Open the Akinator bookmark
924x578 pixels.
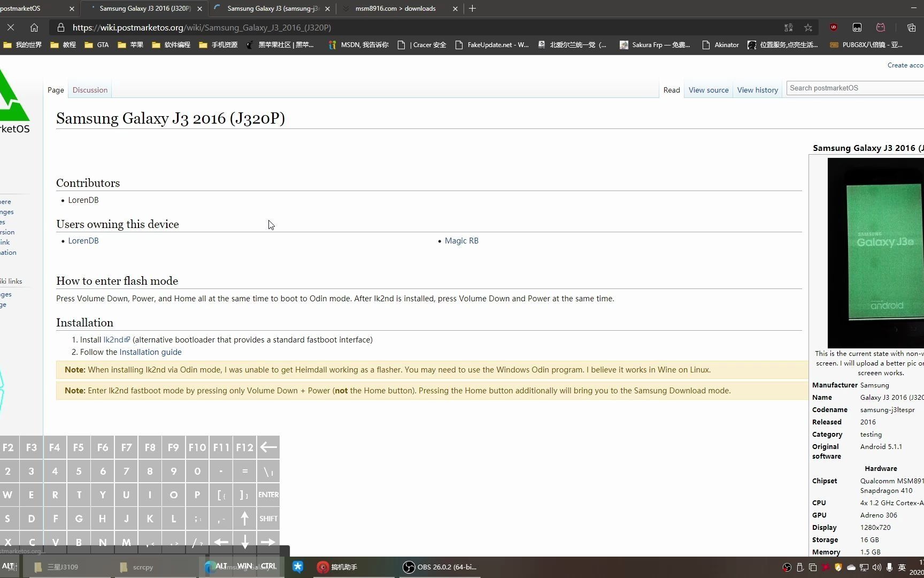pyautogui.click(x=720, y=45)
